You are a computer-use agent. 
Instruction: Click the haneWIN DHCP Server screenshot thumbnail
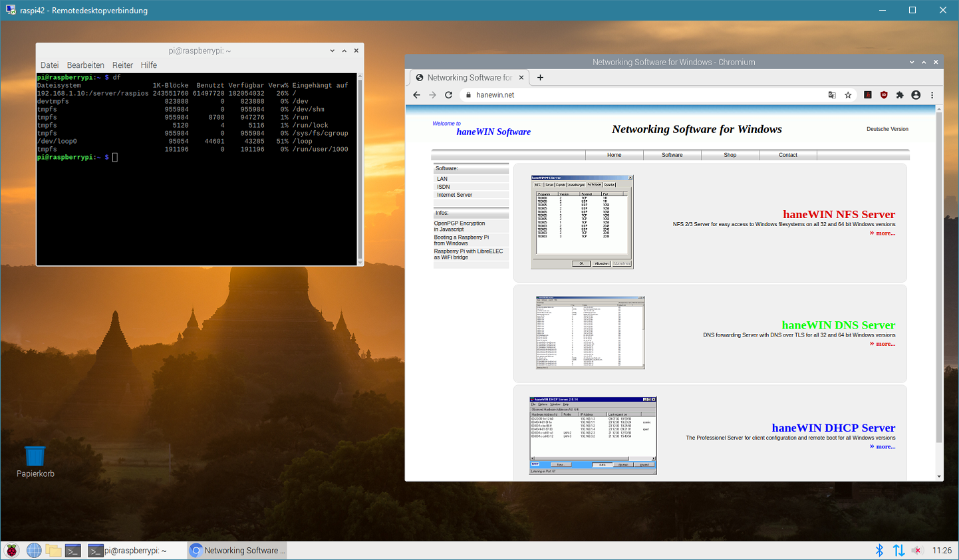pyautogui.click(x=593, y=436)
